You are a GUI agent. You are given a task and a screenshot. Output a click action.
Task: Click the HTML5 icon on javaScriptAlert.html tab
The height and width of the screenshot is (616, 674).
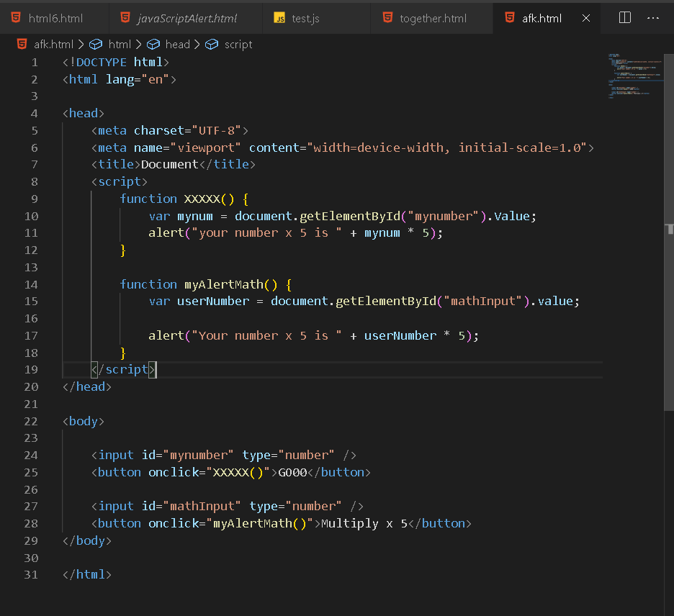[125, 17]
